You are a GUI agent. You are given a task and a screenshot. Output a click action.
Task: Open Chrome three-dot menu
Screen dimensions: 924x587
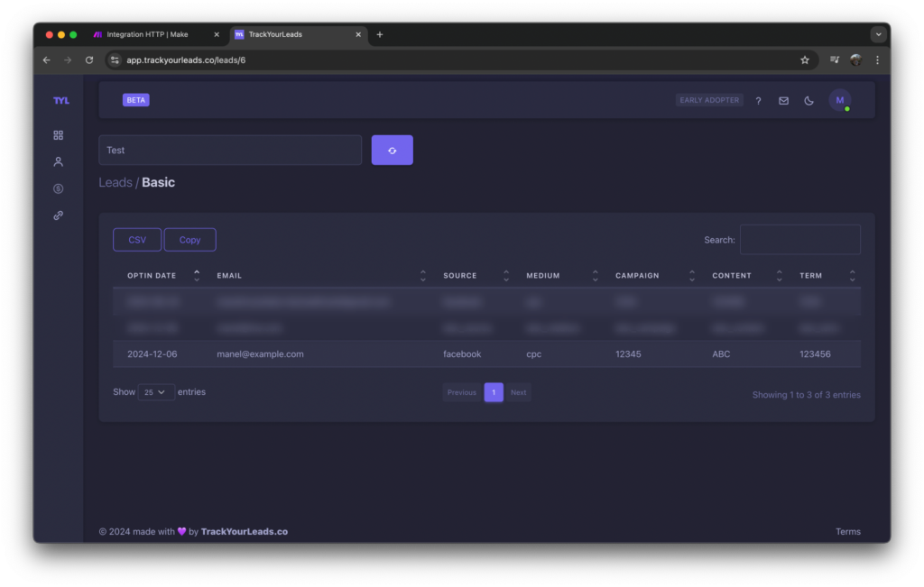pos(877,60)
